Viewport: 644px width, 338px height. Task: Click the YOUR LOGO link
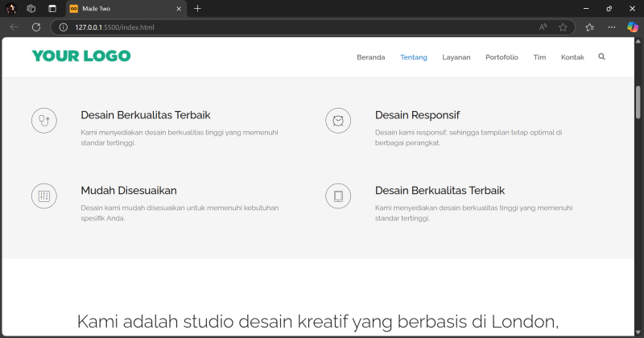(80, 56)
